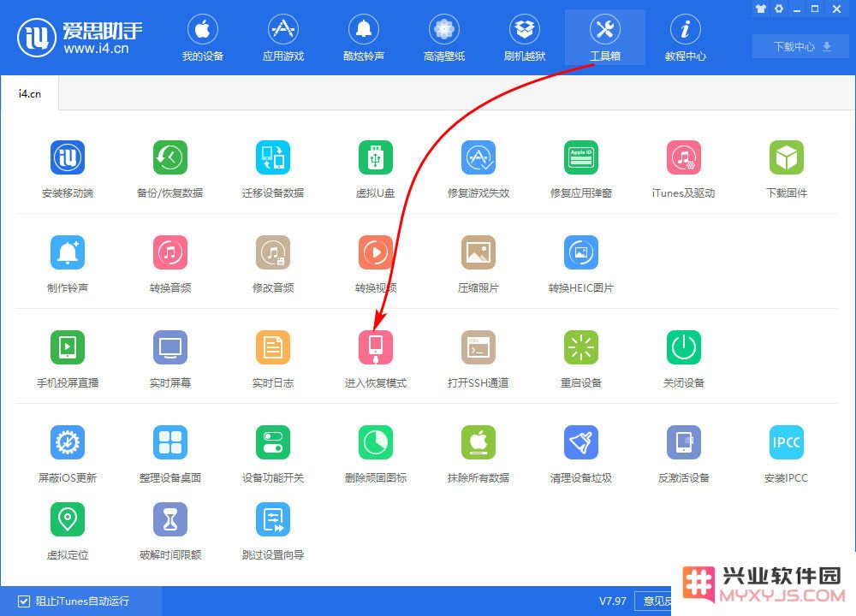
Task: Go to 刷机越狱 section
Action: tap(525, 38)
